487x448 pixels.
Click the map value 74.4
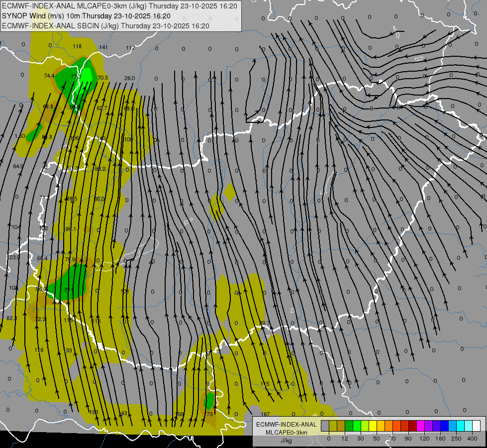tap(49, 76)
